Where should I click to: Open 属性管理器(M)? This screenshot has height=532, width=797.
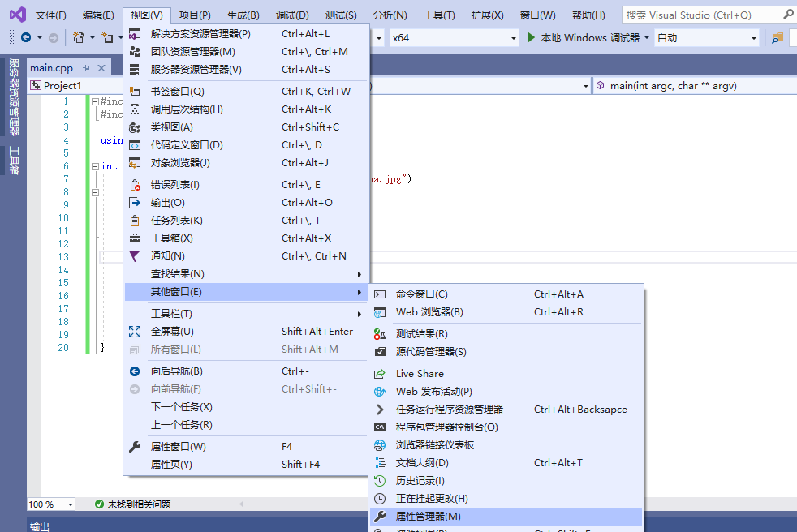click(506, 517)
